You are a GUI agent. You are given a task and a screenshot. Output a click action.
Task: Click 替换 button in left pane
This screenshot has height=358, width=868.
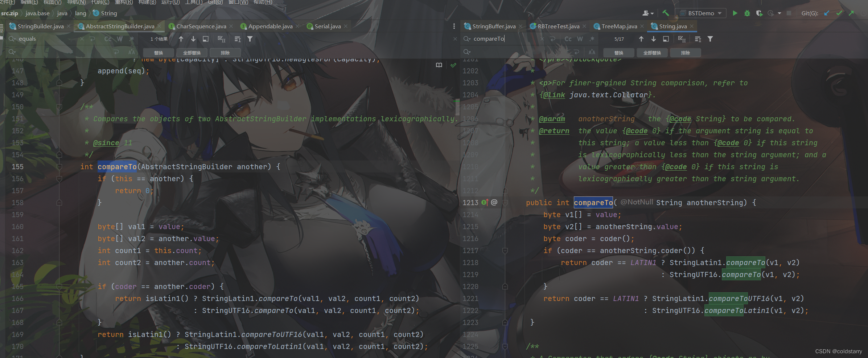tap(159, 53)
